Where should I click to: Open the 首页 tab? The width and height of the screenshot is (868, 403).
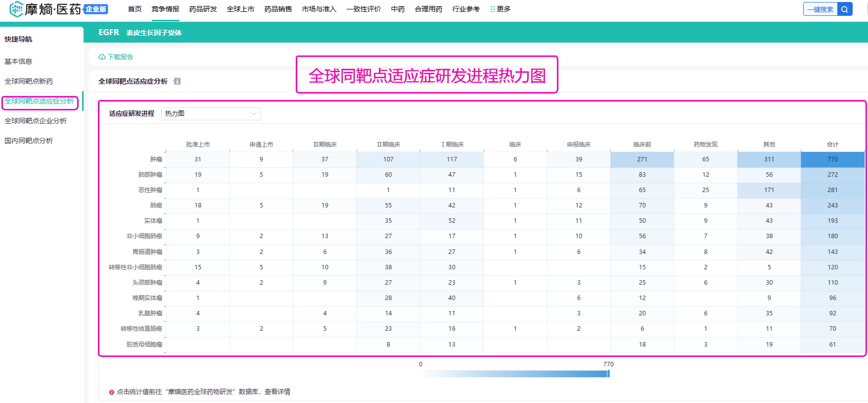[x=135, y=9]
